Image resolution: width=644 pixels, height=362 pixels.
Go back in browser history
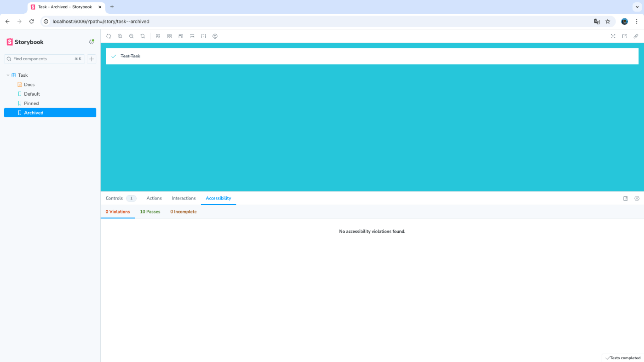7,21
